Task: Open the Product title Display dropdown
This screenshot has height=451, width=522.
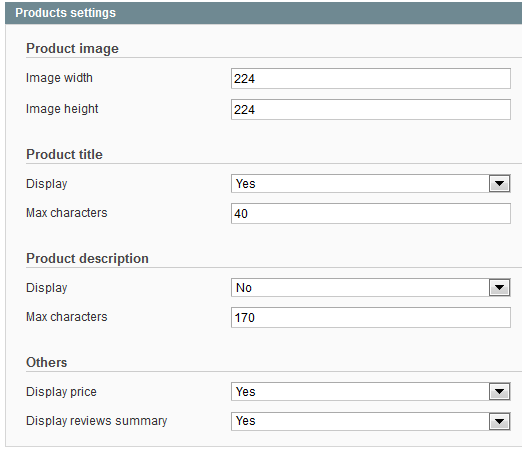Action: 371,184
